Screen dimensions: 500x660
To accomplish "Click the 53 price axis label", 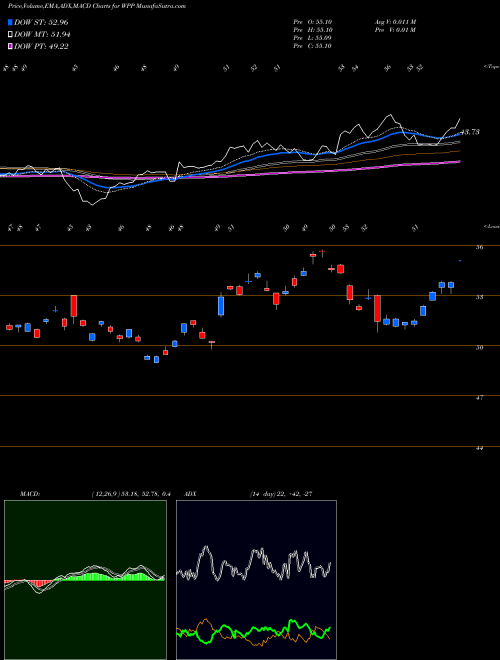I will coord(479,297).
